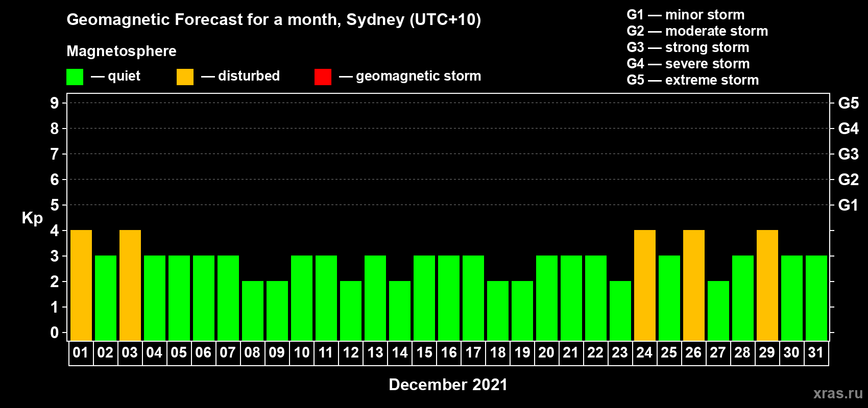
Task: Click the date cell '25'
Action: [x=669, y=353]
